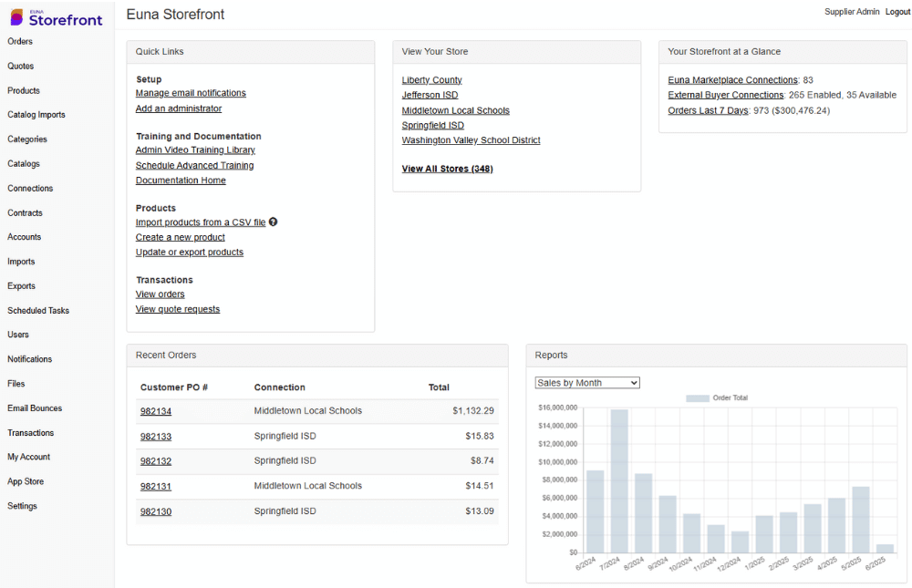This screenshot has height=588, width=912.
Task: Click Add an administrator link
Action: (x=179, y=108)
